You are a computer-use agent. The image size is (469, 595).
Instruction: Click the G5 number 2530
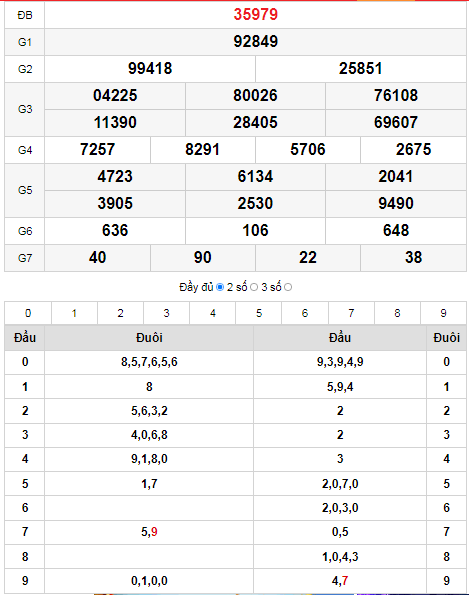(255, 203)
